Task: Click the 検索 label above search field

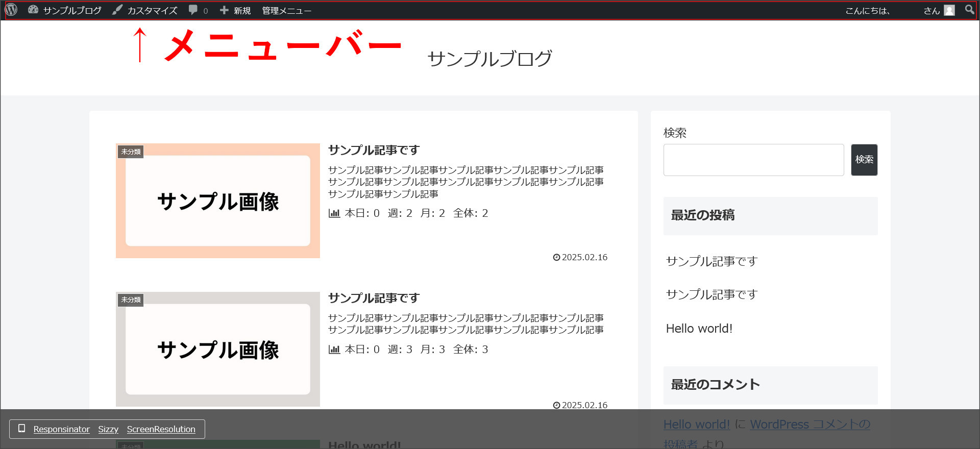Action: (x=675, y=133)
